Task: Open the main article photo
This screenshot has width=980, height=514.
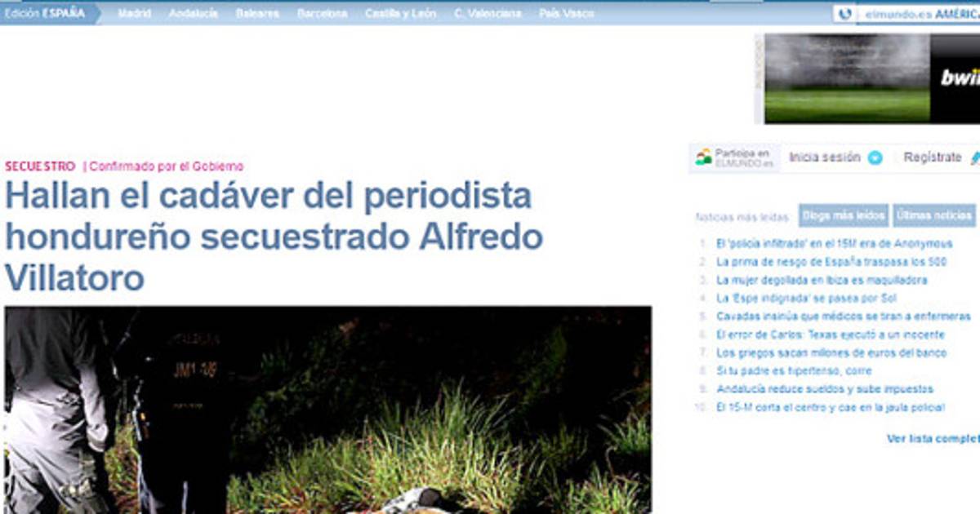Action: coord(327,410)
